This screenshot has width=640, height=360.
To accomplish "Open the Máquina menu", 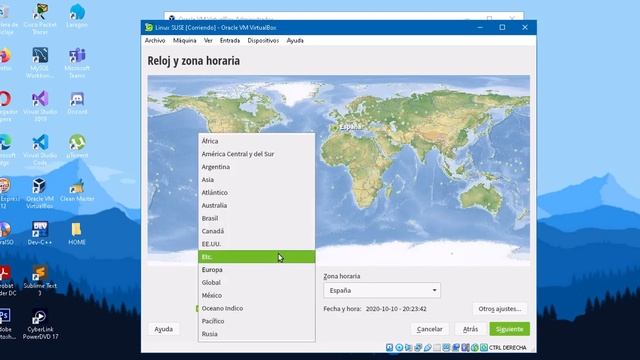I will (184, 40).
